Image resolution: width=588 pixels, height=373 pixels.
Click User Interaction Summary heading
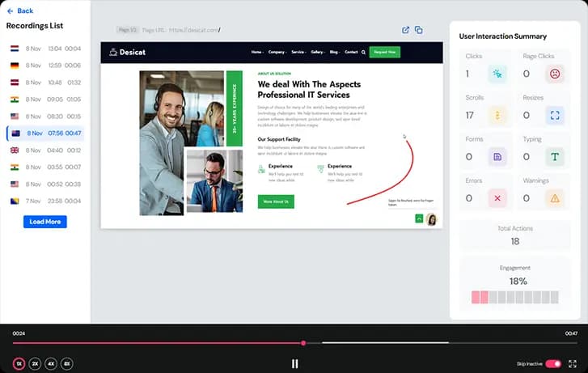(502, 36)
